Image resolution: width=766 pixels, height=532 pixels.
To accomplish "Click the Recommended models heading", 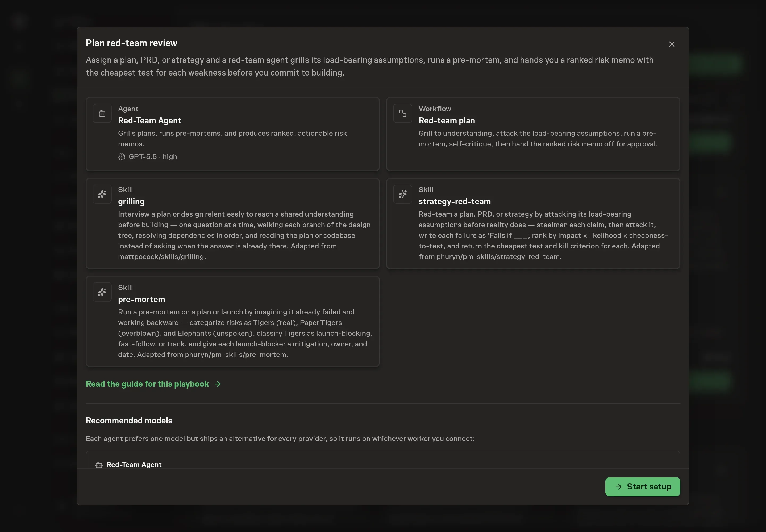I will pos(129,420).
